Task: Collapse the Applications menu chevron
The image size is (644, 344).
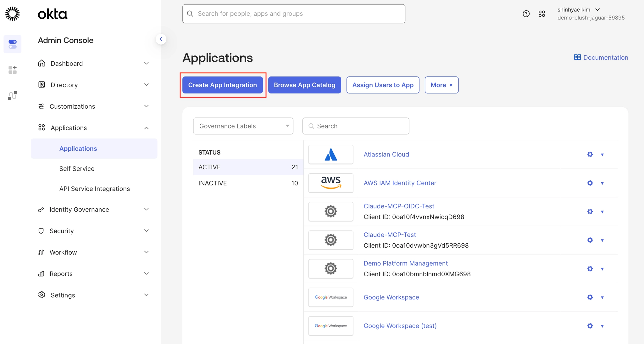Action: [x=146, y=128]
